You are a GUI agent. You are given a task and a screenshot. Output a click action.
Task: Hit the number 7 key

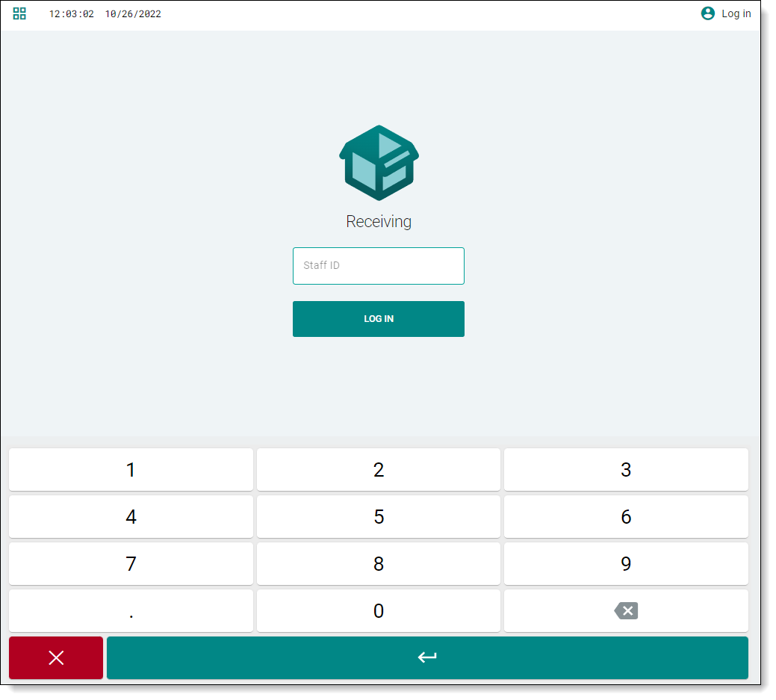(131, 564)
